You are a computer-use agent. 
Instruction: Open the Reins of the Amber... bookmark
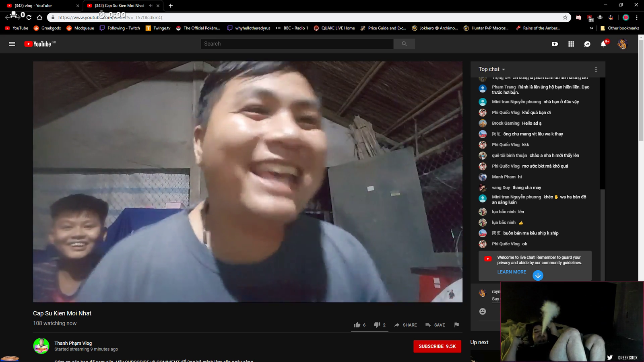(537, 28)
